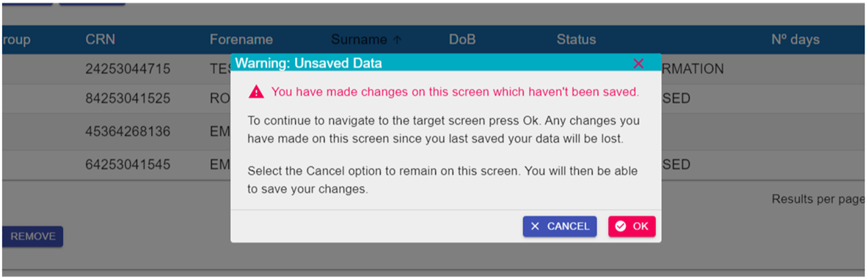Sort table by Status column header
The image size is (868, 280).
[x=576, y=40]
